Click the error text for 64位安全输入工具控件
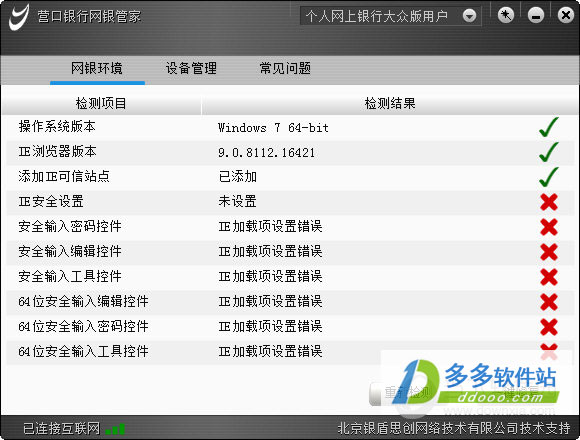 270,351
